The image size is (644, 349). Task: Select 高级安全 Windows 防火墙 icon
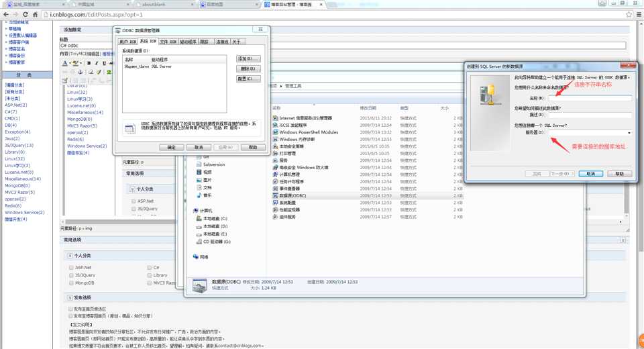point(275,167)
